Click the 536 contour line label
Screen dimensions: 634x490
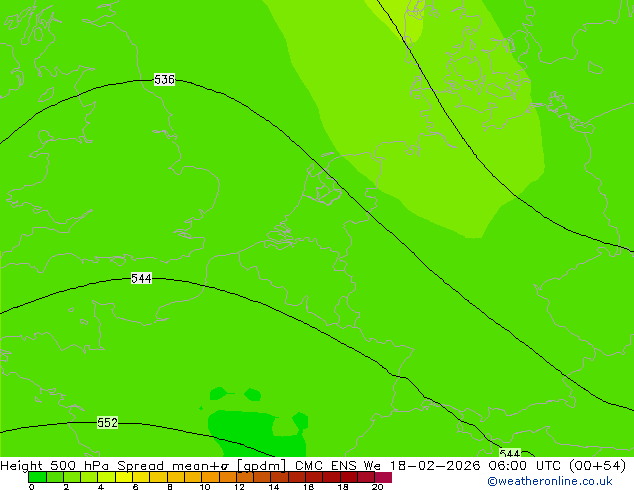pyautogui.click(x=164, y=79)
